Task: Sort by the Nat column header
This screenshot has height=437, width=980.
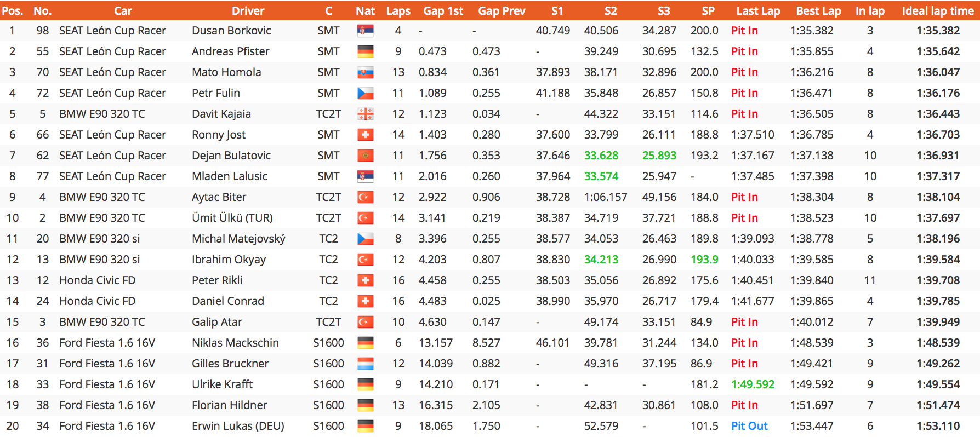Action: click(x=365, y=11)
